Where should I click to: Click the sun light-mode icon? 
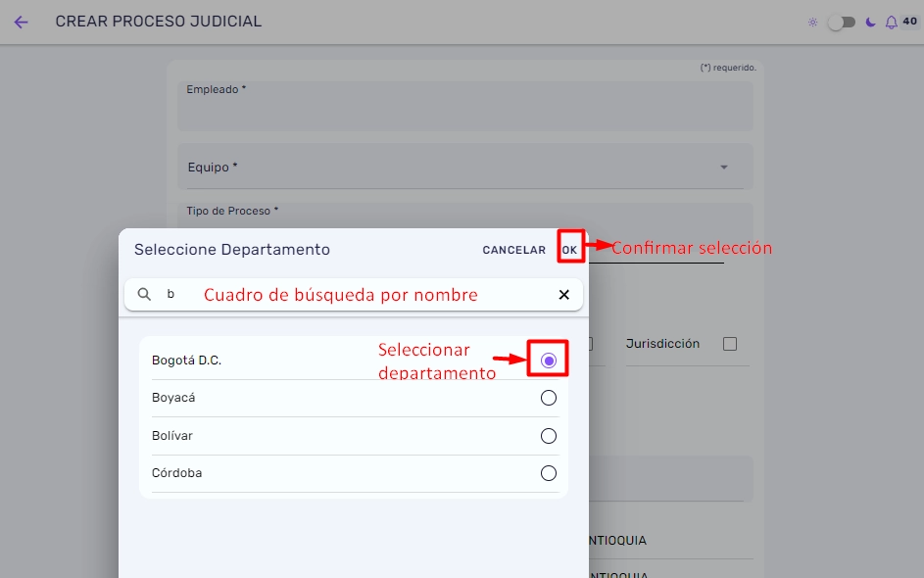tap(812, 23)
